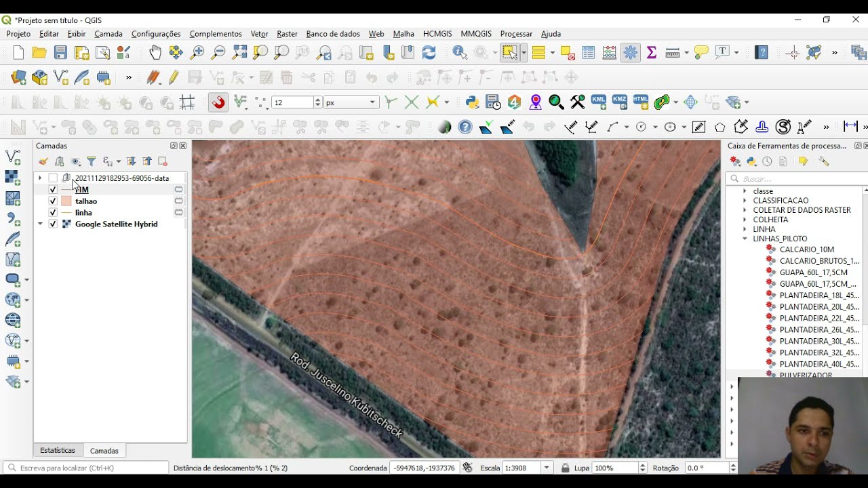
Task: Switch to the Estatísticas tab
Action: pyautogui.click(x=58, y=450)
